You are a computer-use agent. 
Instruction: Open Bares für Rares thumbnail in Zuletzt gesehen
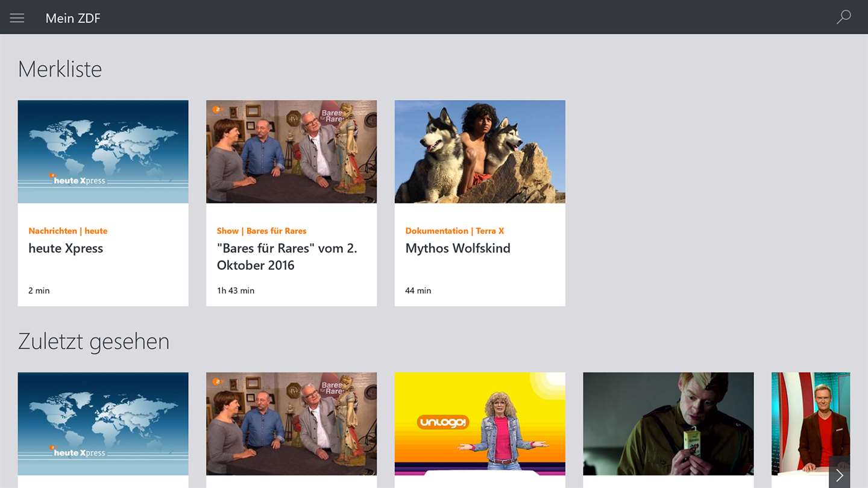tap(291, 424)
